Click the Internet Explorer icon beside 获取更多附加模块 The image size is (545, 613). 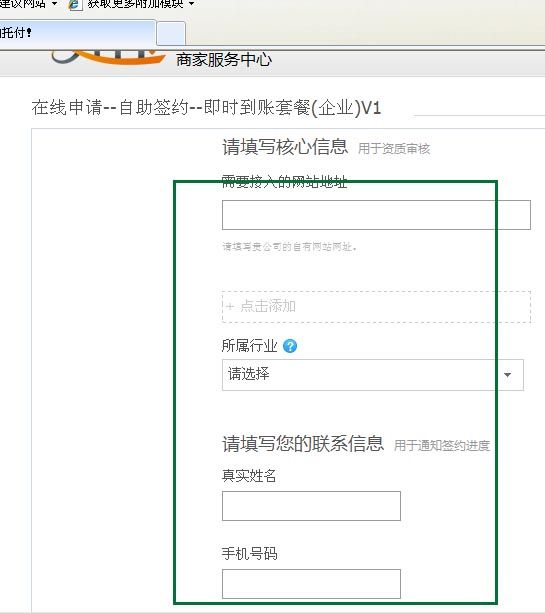coord(75,4)
